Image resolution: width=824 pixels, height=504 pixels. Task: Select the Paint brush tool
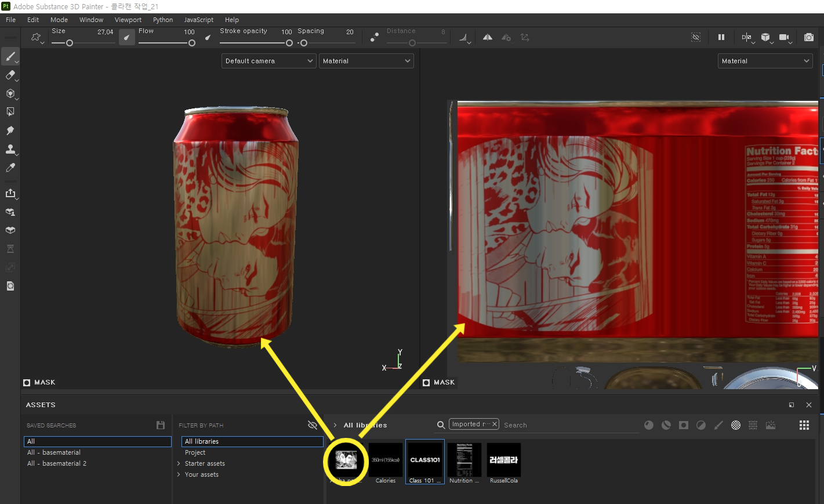(x=10, y=56)
